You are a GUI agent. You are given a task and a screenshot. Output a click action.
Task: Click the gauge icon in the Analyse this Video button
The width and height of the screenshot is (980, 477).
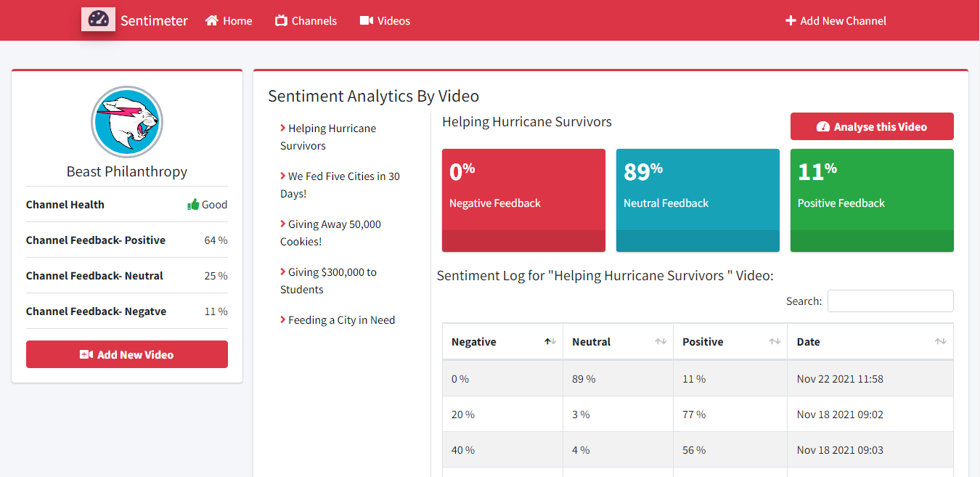click(822, 127)
